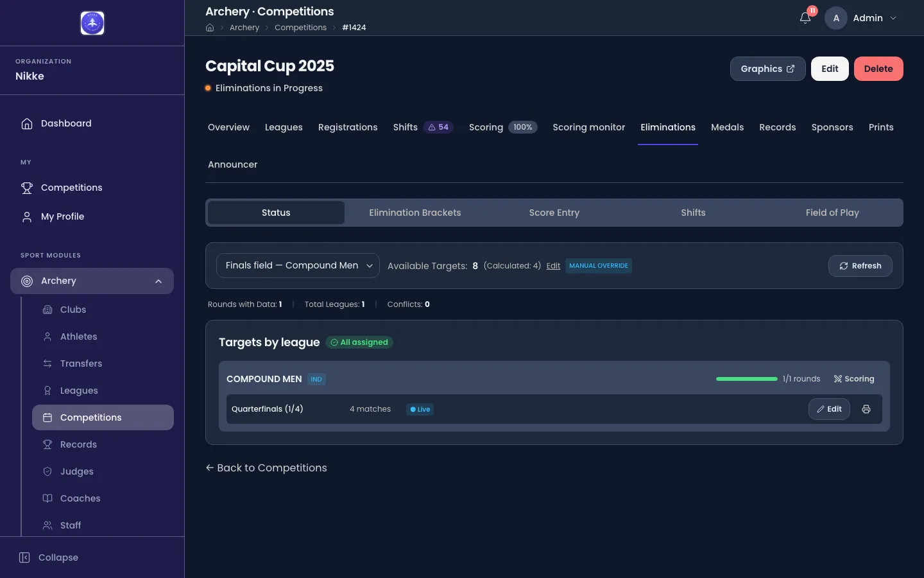
Task: Go back to Competitions link
Action: (266, 468)
